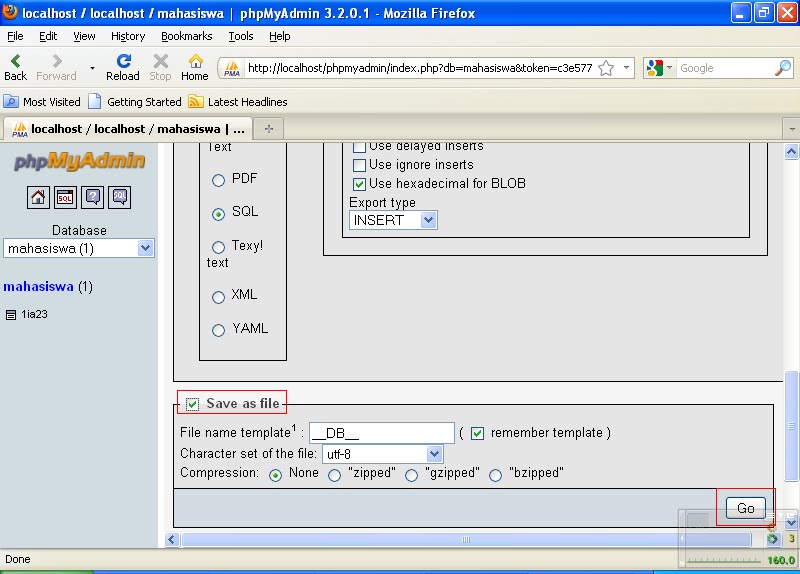
Task: Click the phpMyAdmin Home icon in sidebar
Action: tap(38, 197)
